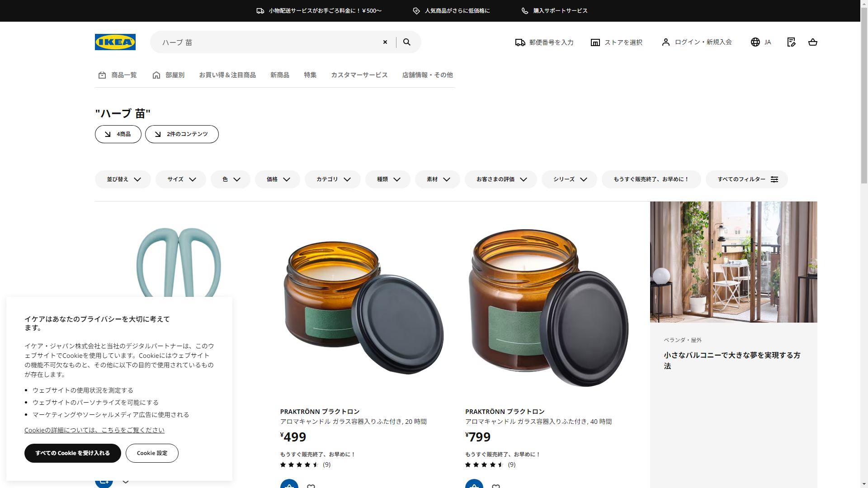Click the magnifying glass search icon
Viewport: 868px width, 488px height.
(x=407, y=42)
